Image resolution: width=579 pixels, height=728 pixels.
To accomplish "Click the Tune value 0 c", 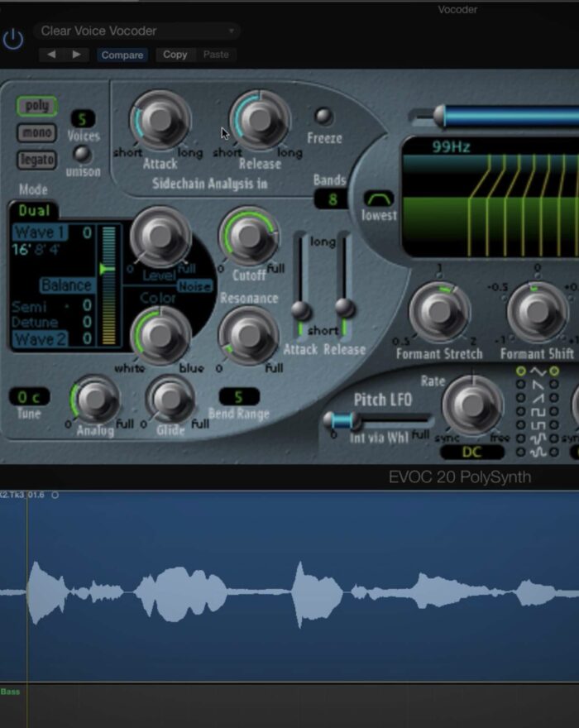I will 29,397.
